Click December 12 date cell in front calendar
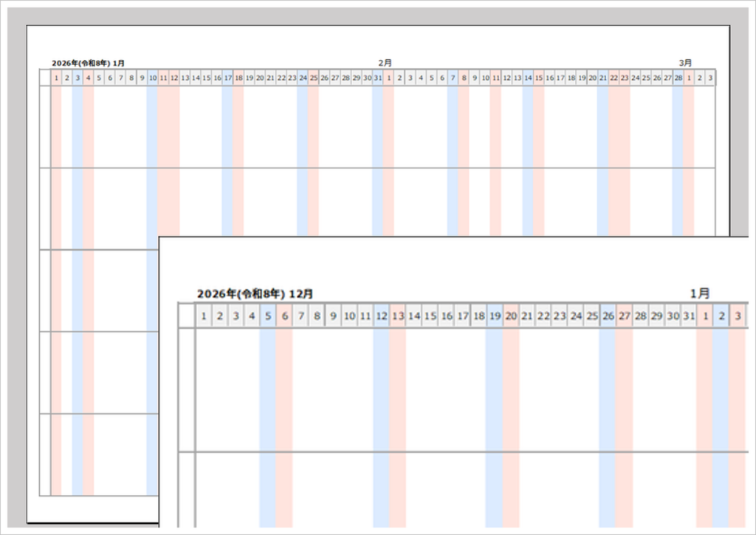756x535 pixels. tap(381, 316)
